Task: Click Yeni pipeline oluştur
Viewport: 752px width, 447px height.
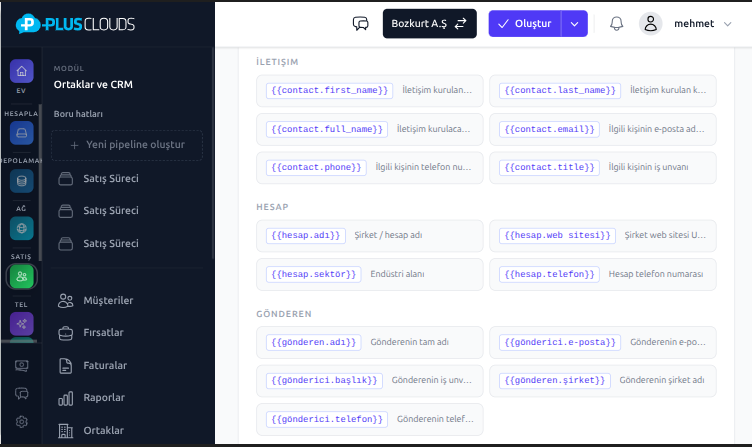Action: pyautogui.click(x=127, y=145)
